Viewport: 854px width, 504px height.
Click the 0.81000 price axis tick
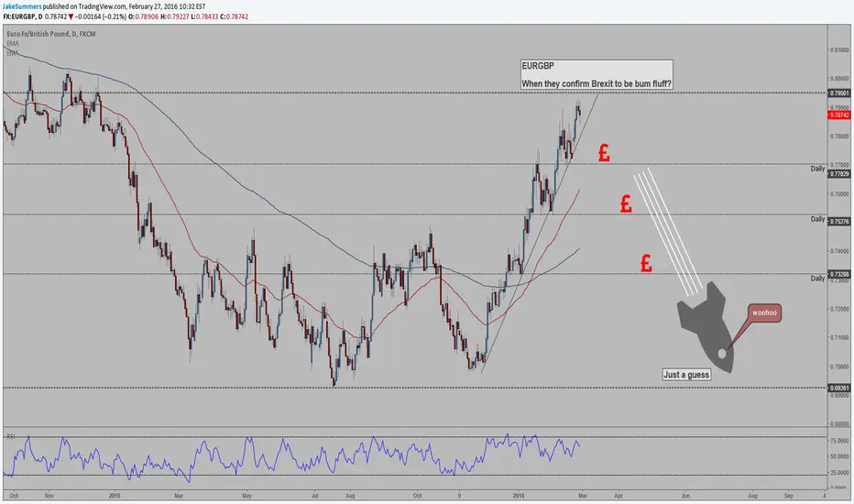pyautogui.click(x=839, y=50)
